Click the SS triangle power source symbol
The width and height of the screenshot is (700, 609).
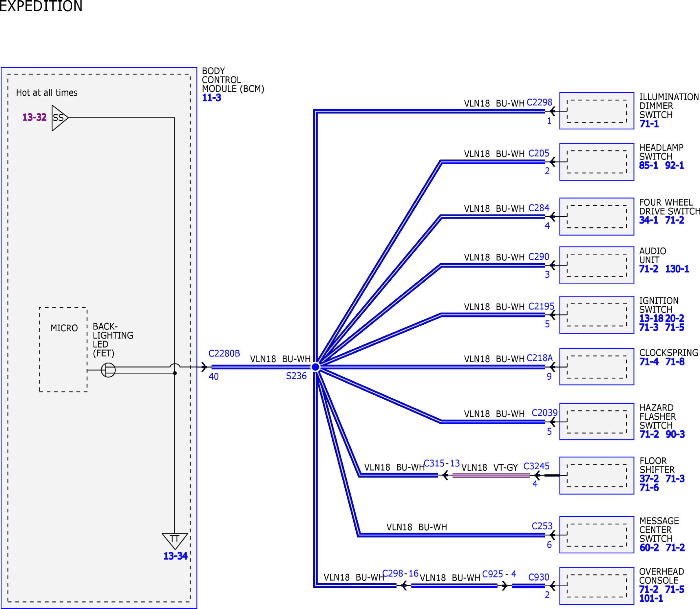click(60, 118)
